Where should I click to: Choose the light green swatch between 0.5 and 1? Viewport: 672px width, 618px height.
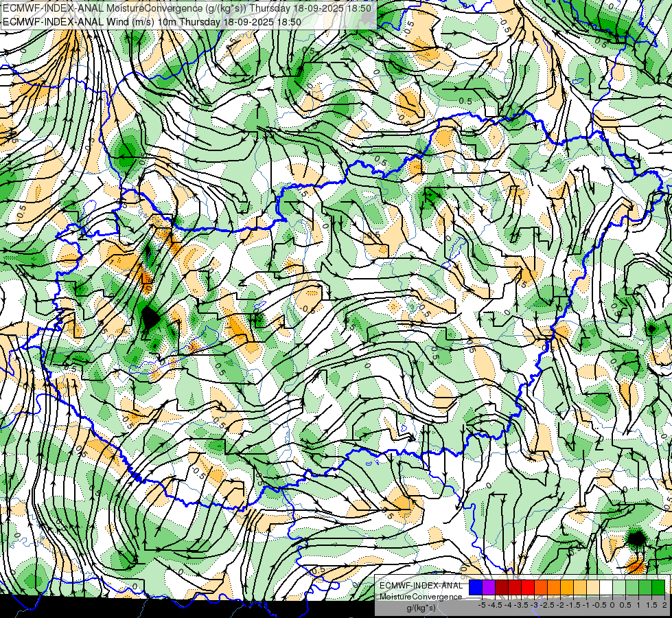tap(633, 587)
